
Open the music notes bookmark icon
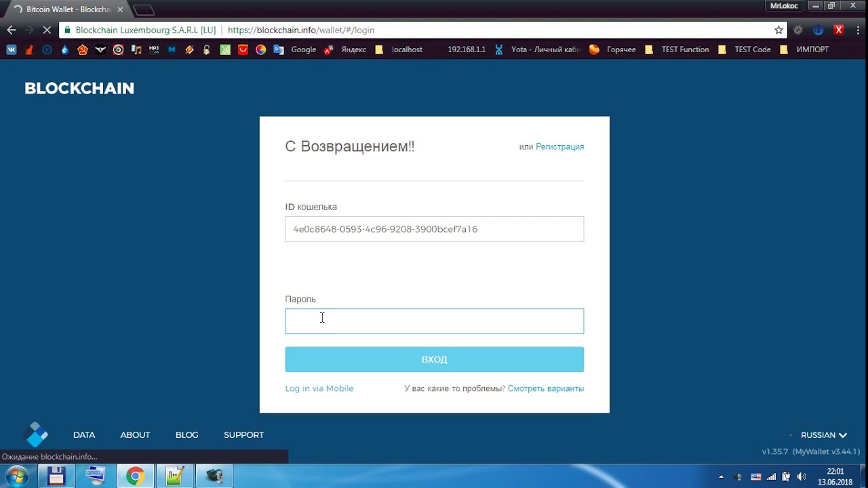tap(136, 49)
